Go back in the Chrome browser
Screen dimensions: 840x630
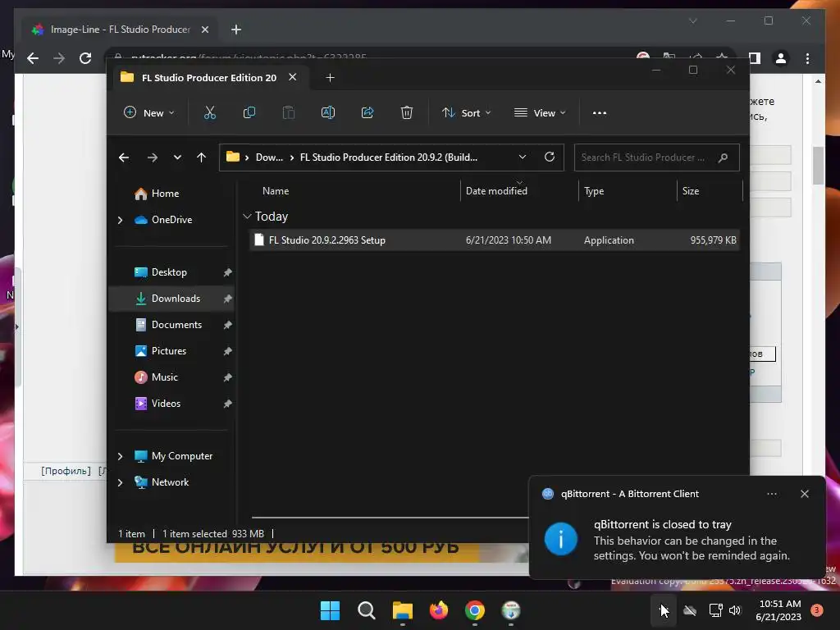(x=33, y=58)
